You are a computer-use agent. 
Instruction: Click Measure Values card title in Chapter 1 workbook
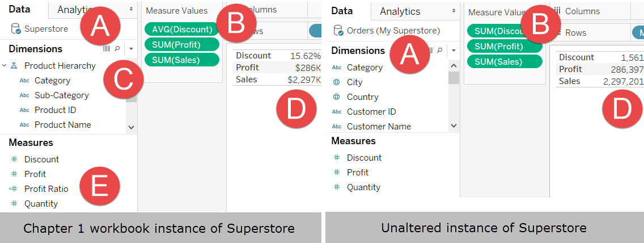click(x=177, y=11)
